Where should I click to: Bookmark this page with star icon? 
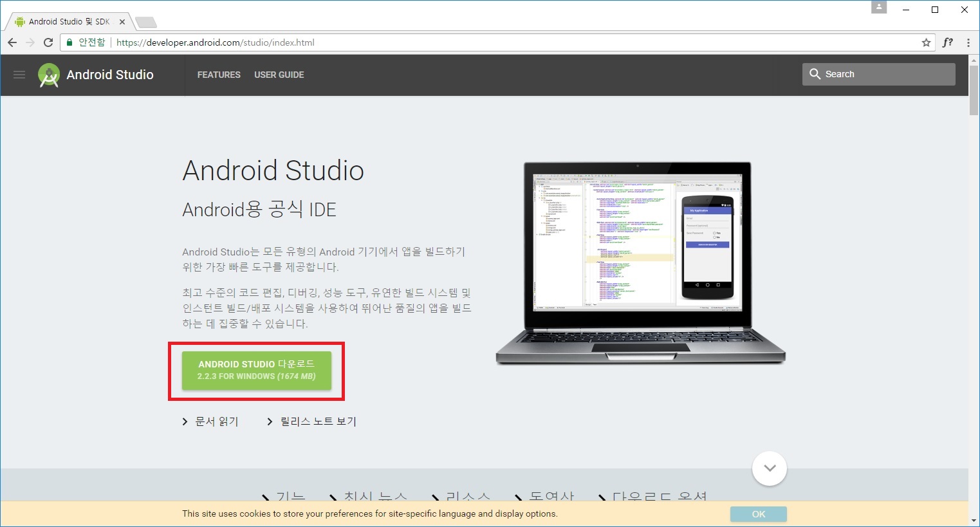point(926,42)
